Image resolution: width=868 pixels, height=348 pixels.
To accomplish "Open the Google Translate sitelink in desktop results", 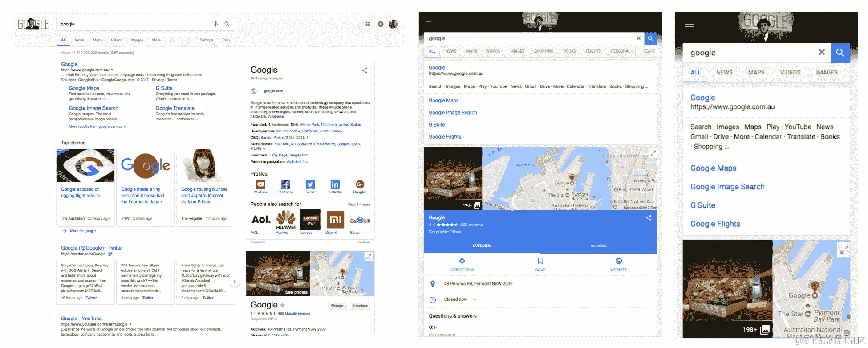I will [x=175, y=108].
